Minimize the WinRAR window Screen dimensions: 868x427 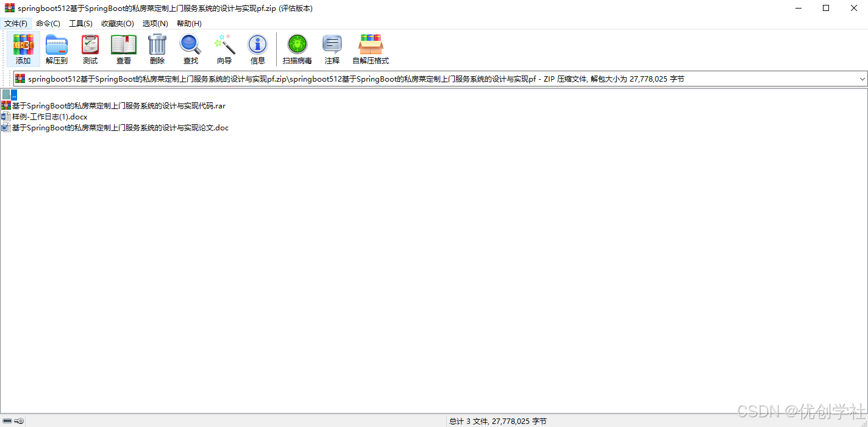(x=799, y=8)
